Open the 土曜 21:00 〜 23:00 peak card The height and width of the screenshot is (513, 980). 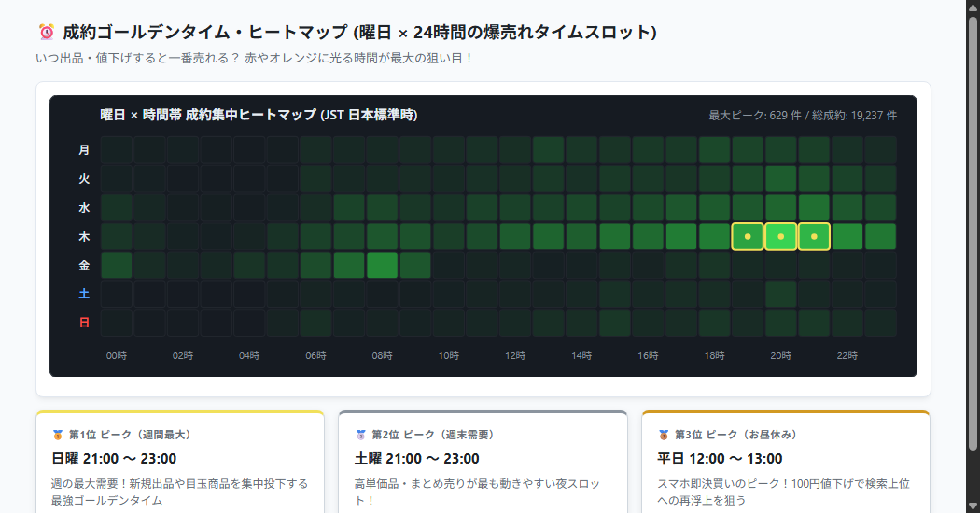(x=483, y=463)
